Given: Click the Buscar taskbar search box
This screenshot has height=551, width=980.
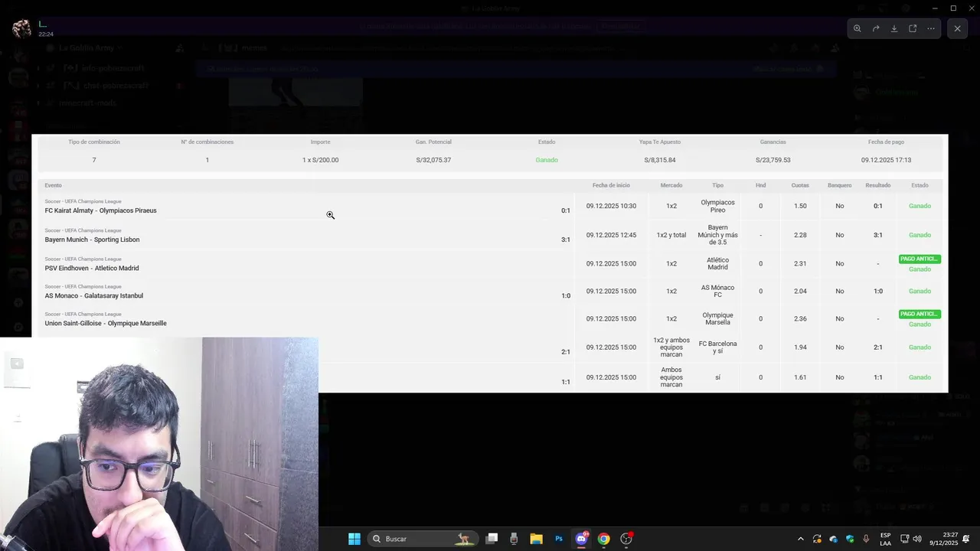Looking at the screenshot, I should click(x=423, y=539).
